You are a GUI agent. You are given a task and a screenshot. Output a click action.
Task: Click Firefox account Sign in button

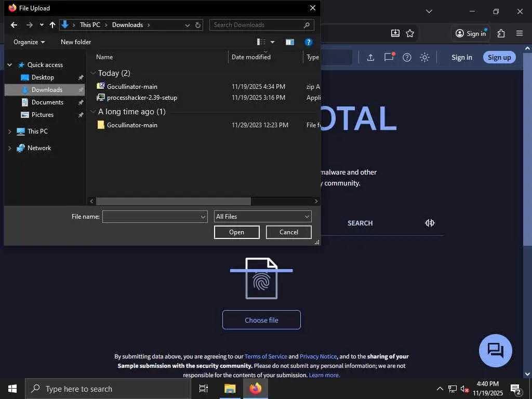coord(471,33)
